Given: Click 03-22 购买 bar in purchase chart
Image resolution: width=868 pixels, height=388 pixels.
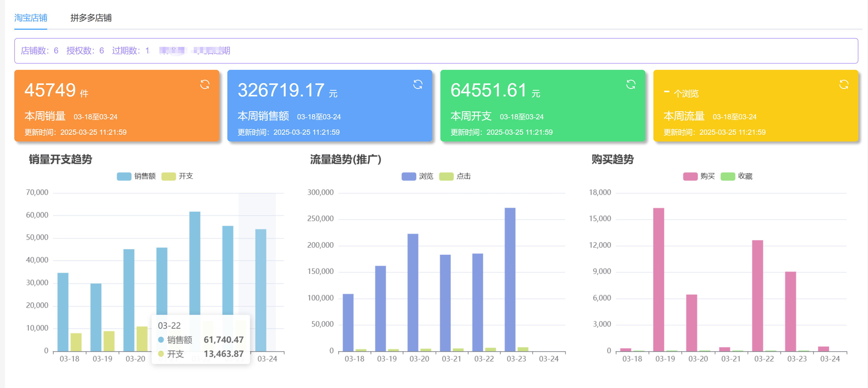Looking at the screenshot, I should (758, 296).
